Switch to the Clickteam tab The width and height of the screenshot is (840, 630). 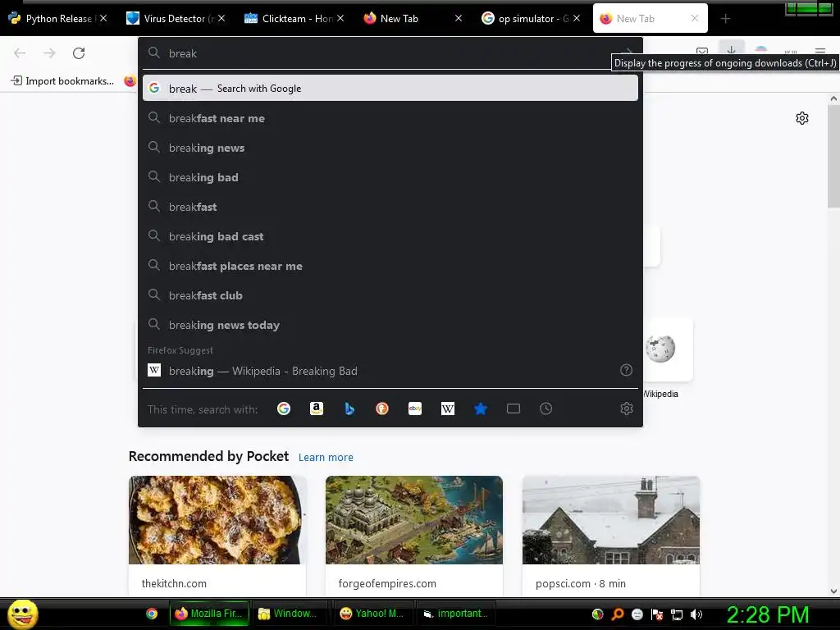[x=294, y=19]
